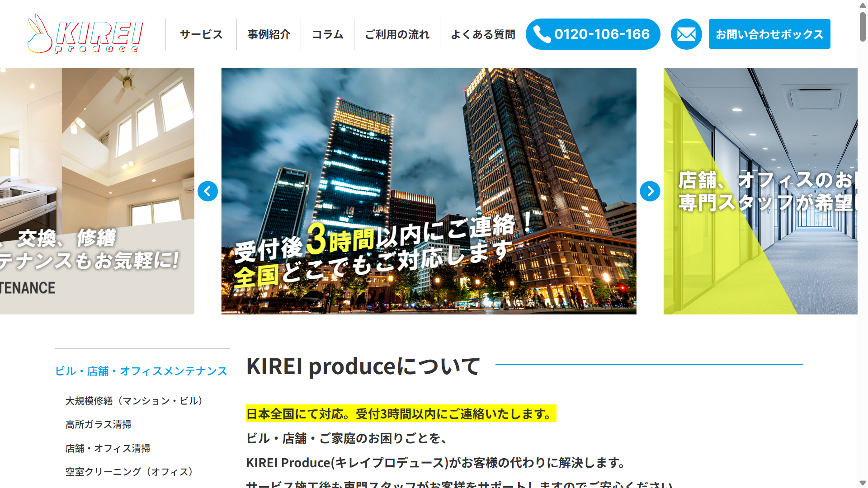
Task: Call the phone number 0120-106-166 button
Action: 593,34
